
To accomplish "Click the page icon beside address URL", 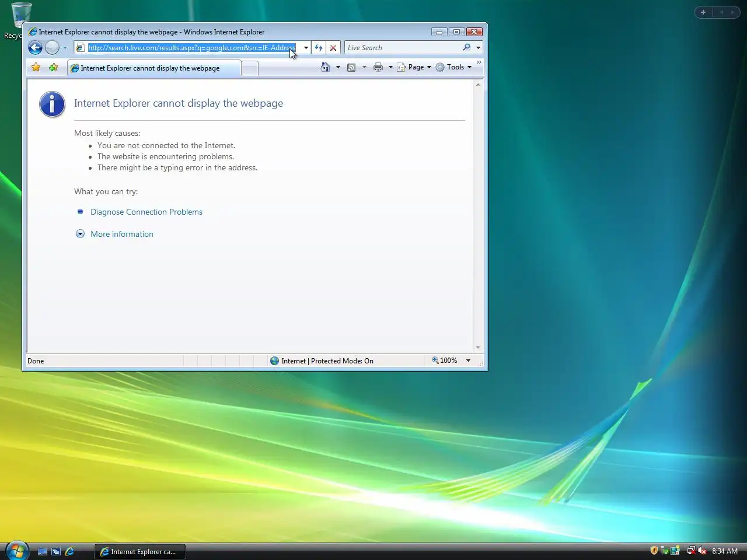I will click(x=81, y=48).
